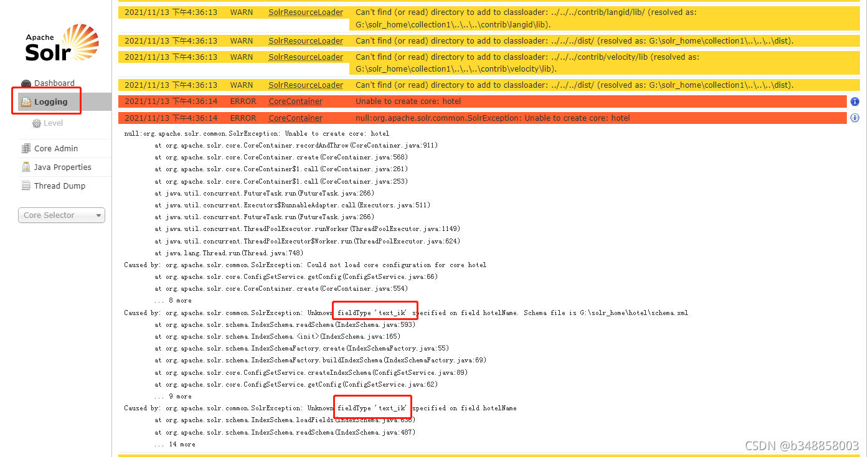Click the highlighted fieldType 'text_ik' text
This screenshot has width=868, height=457.
point(375,311)
